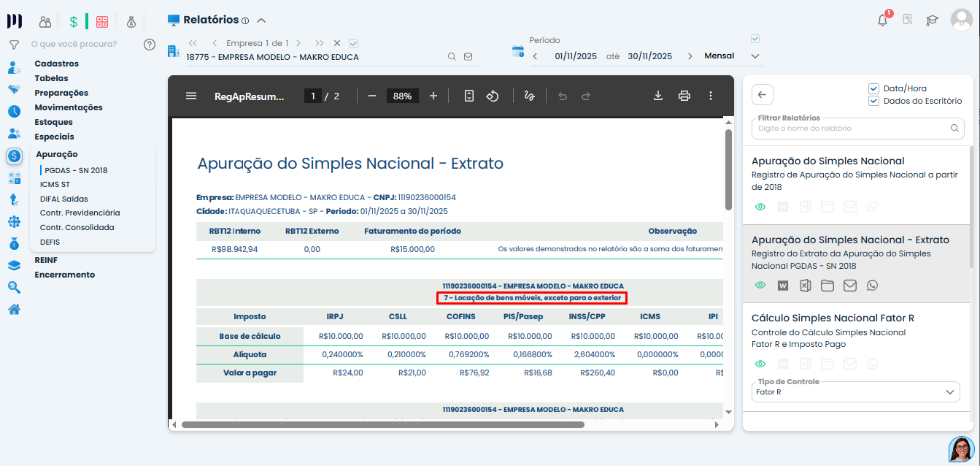Toggle checkbox next to company navigation
980x466 pixels.
[x=354, y=43]
